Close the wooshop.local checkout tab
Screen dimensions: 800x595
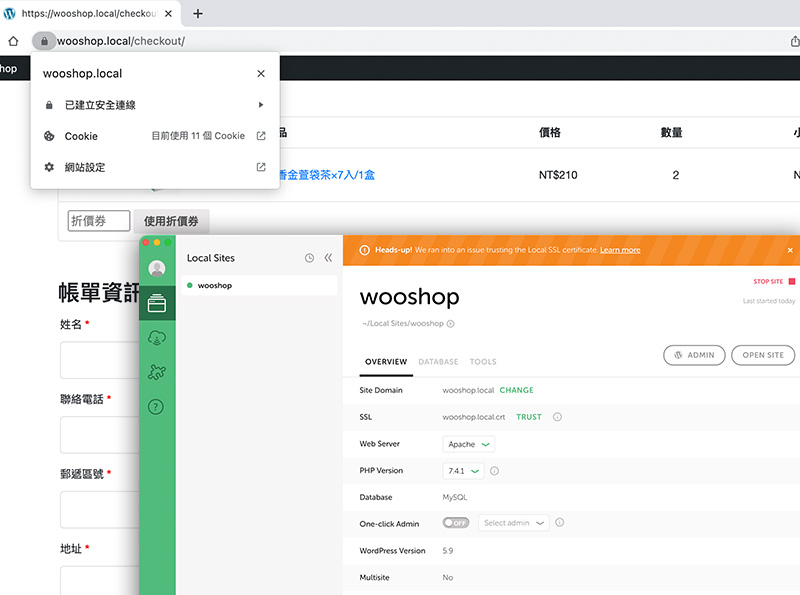[x=168, y=14]
